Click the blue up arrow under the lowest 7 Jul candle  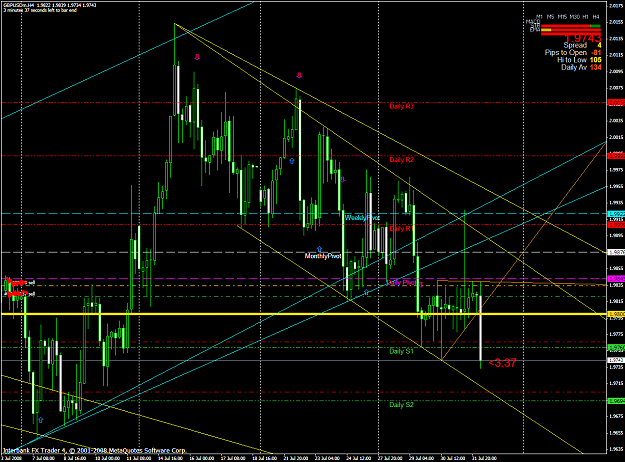tap(41, 420)
